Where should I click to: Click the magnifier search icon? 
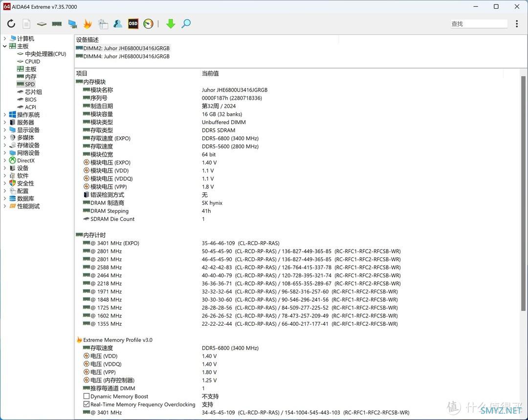[186, 23]
